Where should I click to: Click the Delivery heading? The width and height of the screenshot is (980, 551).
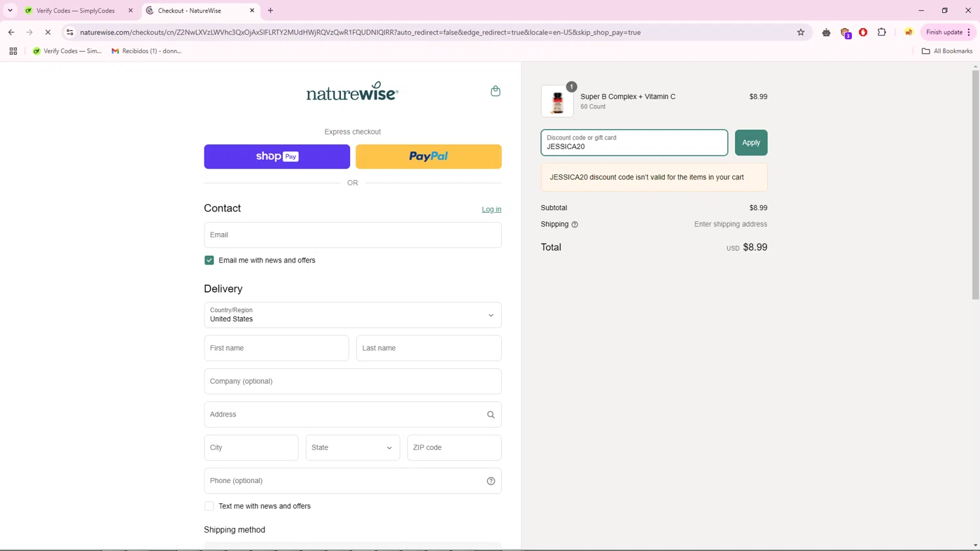(223, 289)
